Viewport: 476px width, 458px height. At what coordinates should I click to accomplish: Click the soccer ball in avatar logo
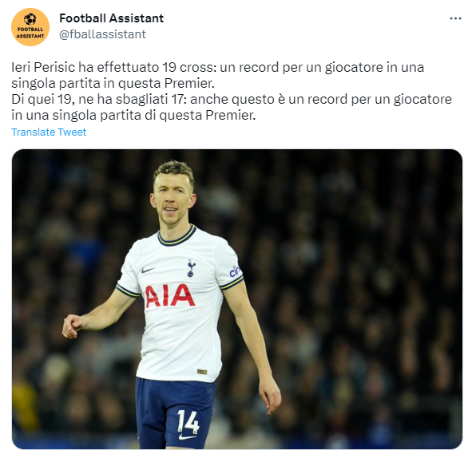[30, 19]
